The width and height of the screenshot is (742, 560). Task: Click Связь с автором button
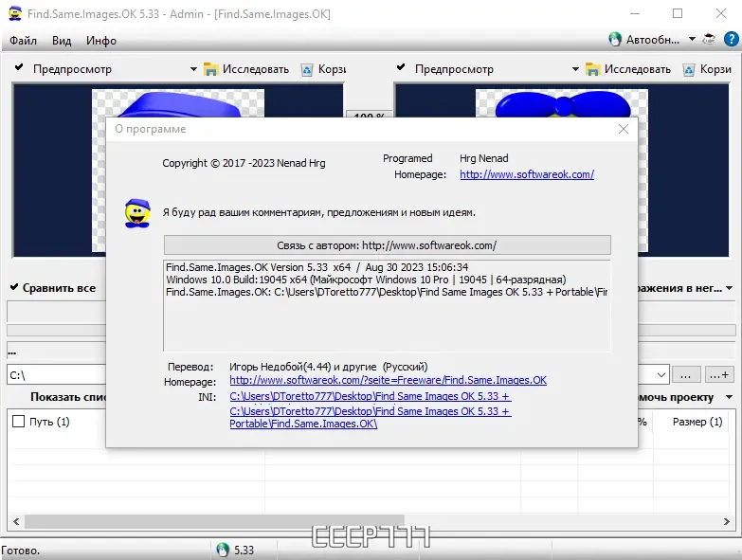[x=387, y=245]
